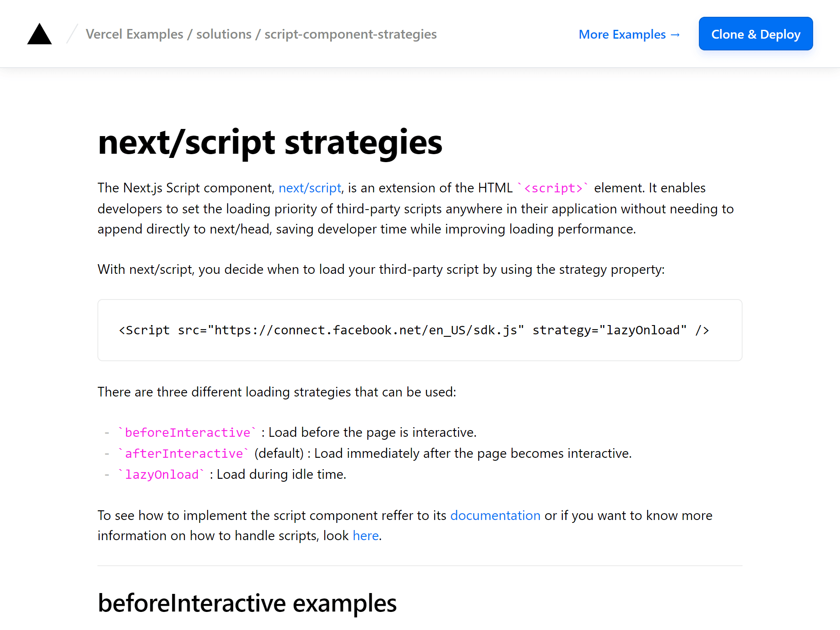
Task: Click the lazyOnload code term
Action: tap(161, 474)
